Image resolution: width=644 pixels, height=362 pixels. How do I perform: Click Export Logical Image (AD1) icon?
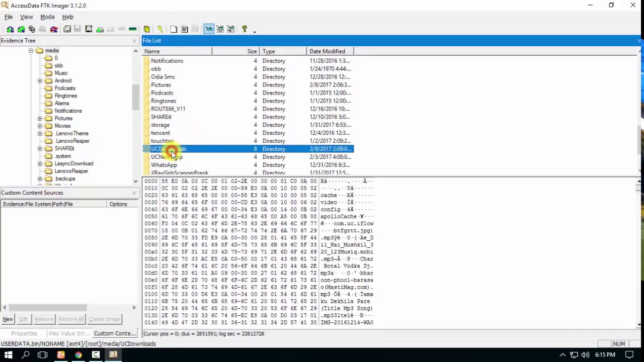coord(89,29)
